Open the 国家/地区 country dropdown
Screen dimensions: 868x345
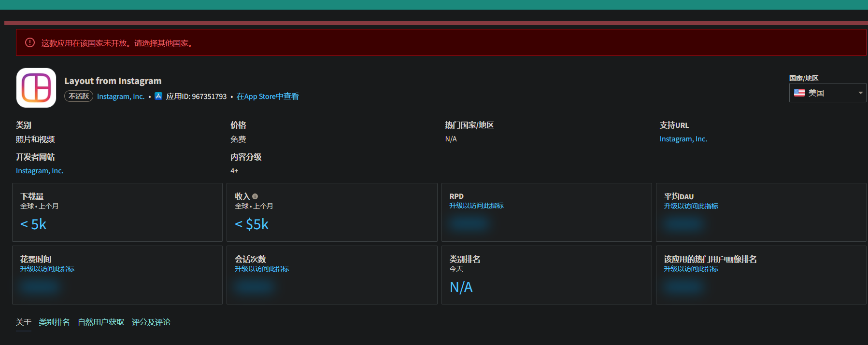(827, 93)
